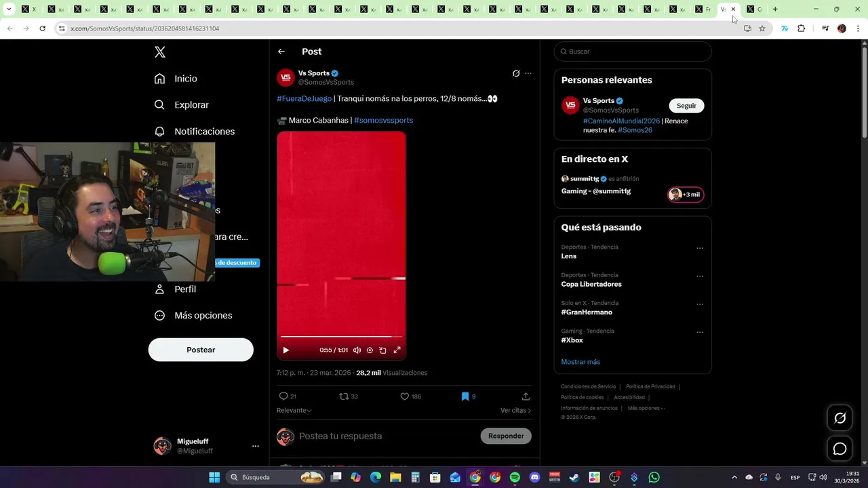Click the Postear button
Screen dimensions: 868x488
(201, 350)
